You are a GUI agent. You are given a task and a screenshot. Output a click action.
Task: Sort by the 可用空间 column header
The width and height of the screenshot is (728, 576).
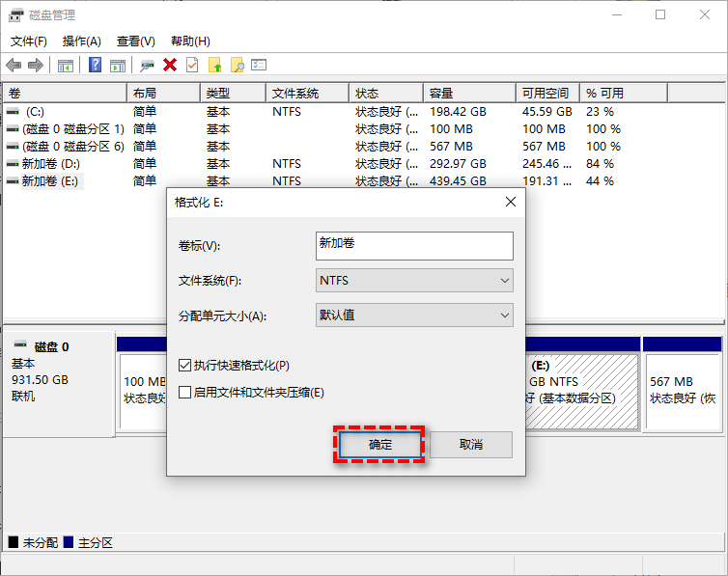[x=548, y=94]
